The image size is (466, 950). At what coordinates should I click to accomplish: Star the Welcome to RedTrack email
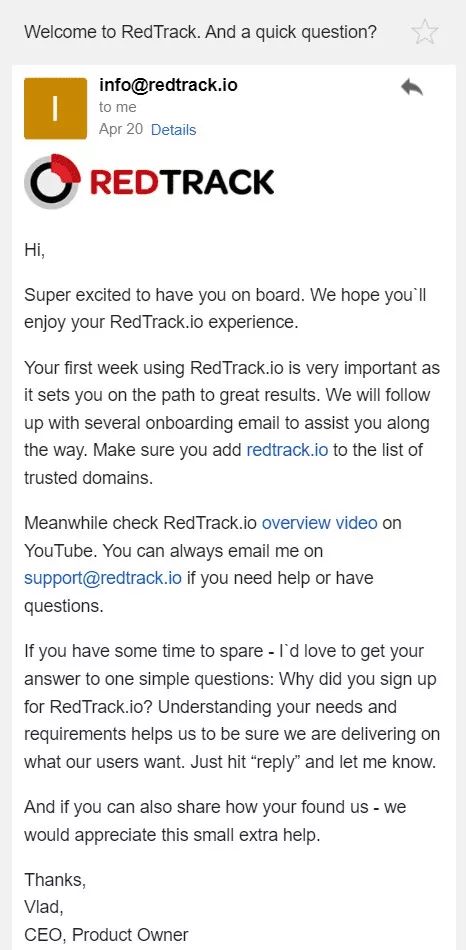coord(424,32)
